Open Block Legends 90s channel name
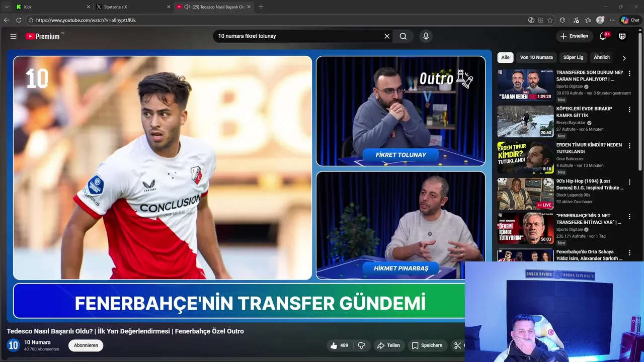644x362 pixels. pos(573,195)
